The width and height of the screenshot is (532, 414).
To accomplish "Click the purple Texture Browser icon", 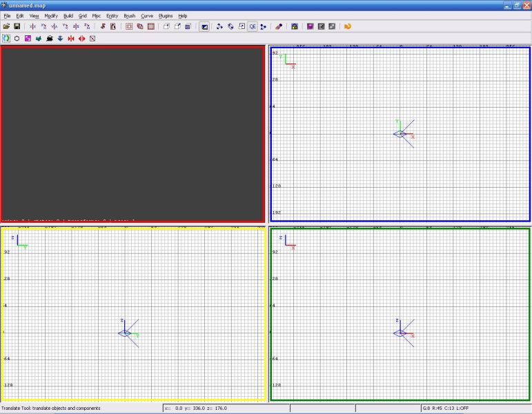I will (311, 26).
